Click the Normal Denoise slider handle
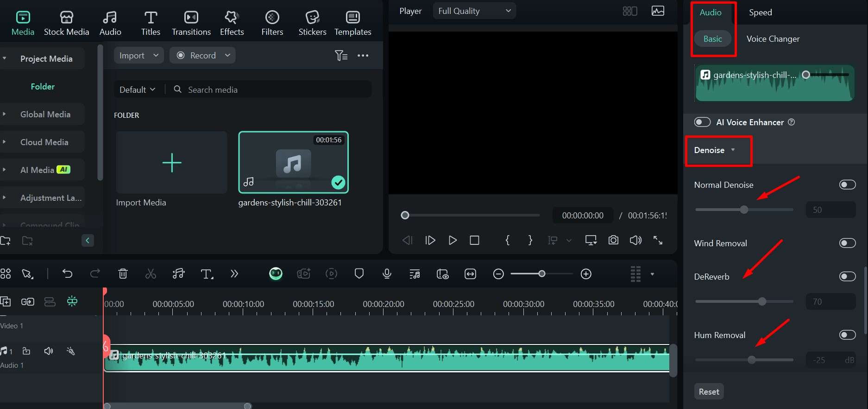Screen dimensions: 868x409 tap(744, 210)
